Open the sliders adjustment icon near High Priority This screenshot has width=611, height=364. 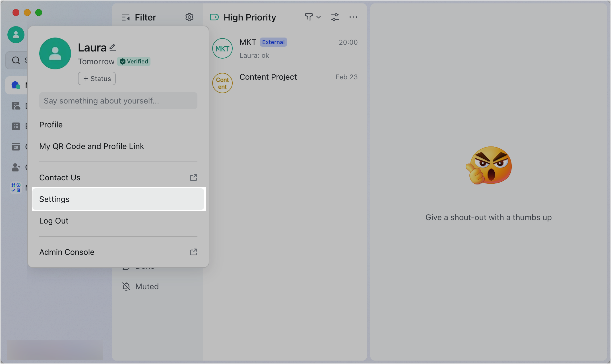[335, 17]
